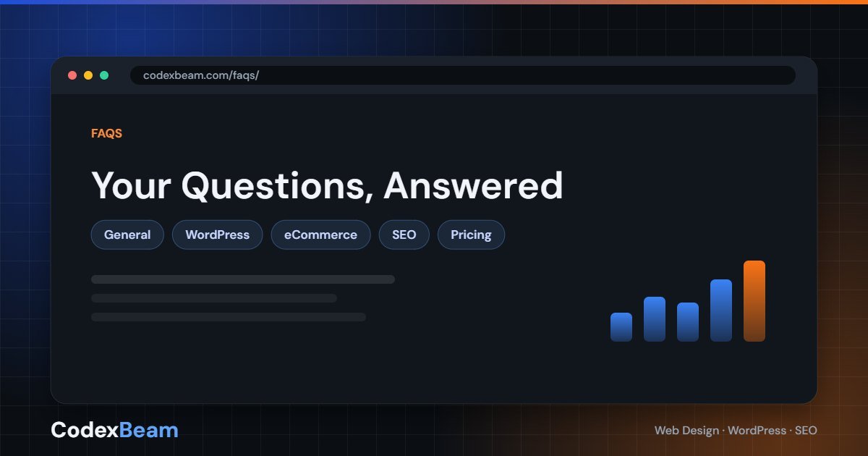Click the tall orange bar in chart
The height and width of the screenshot is (456, 868).
(x=754, y=301)
